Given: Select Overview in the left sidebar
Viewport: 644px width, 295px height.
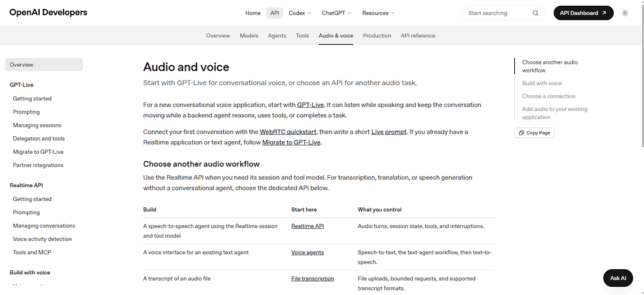Looking at the screenshot, I should tap(44, 64).
